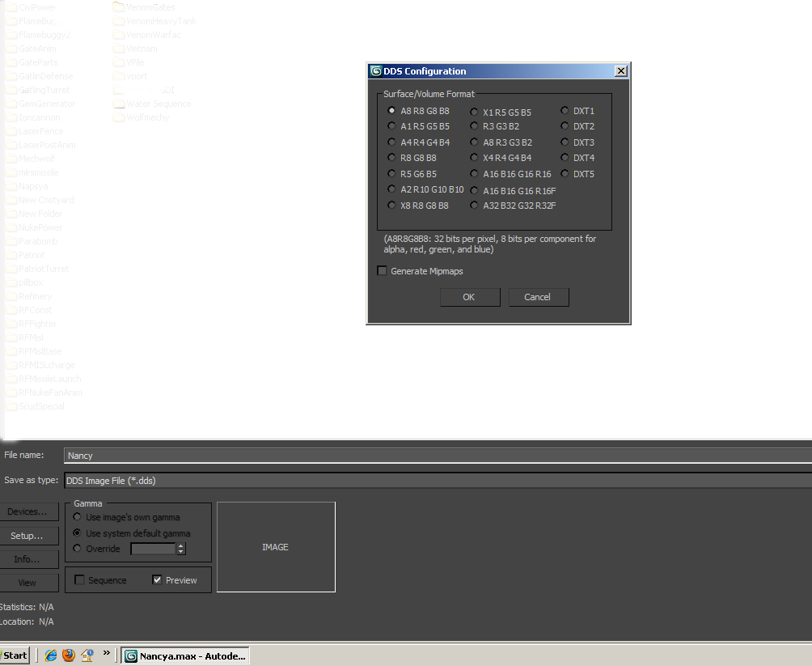Click the Info button

coord(28,559)
